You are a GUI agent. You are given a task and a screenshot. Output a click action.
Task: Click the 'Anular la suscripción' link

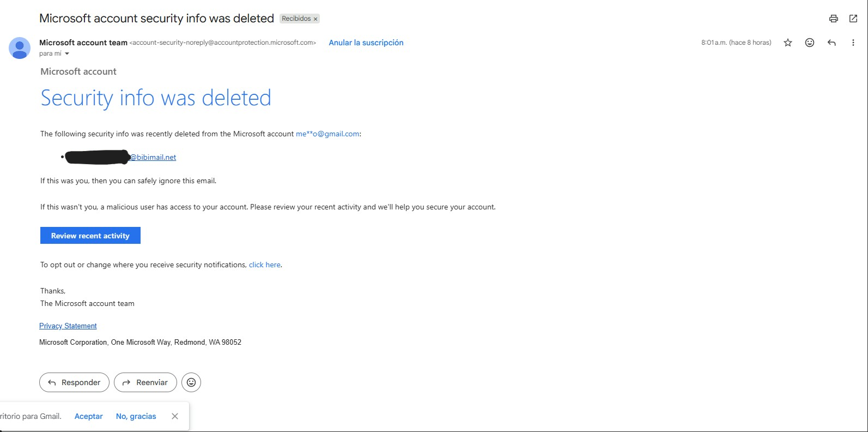pos(366,43)
